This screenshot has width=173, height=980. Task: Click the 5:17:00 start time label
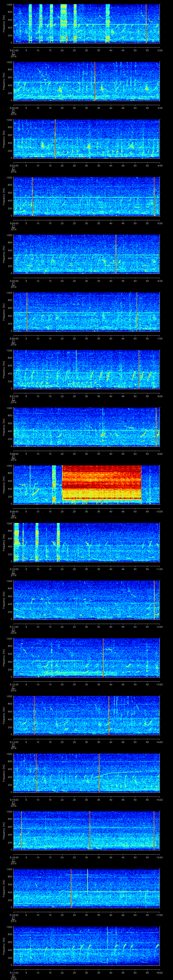coord(14,972)
